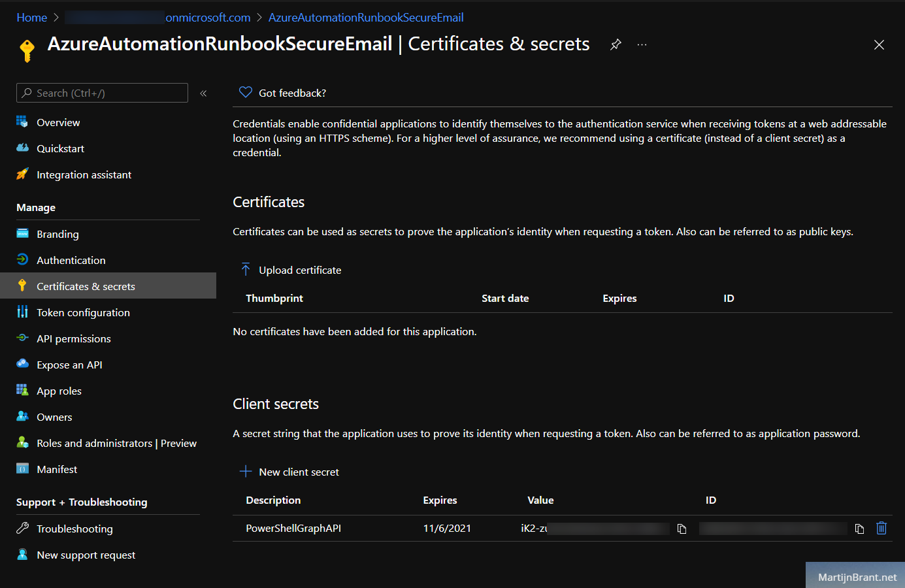The image size is (905, 588).
Task: Click the Thumbprint column header
Action: coord(274,298)
